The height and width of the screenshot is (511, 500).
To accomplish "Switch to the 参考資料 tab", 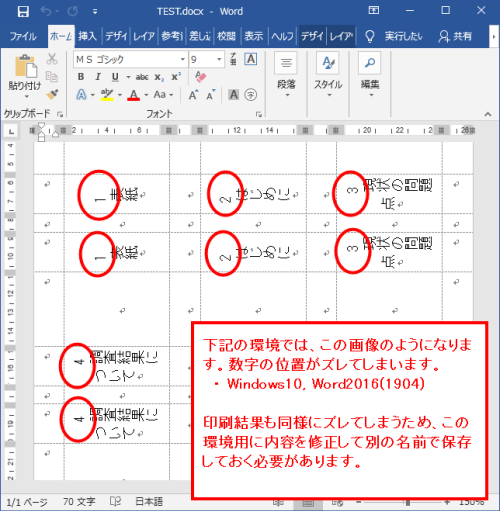I will click(172, 36).
